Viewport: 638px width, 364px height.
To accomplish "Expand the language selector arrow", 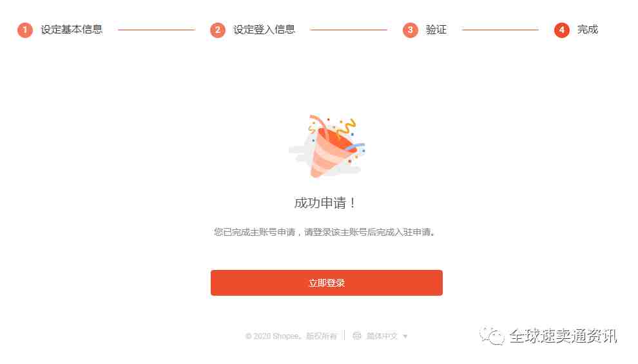I will point(405,336).
